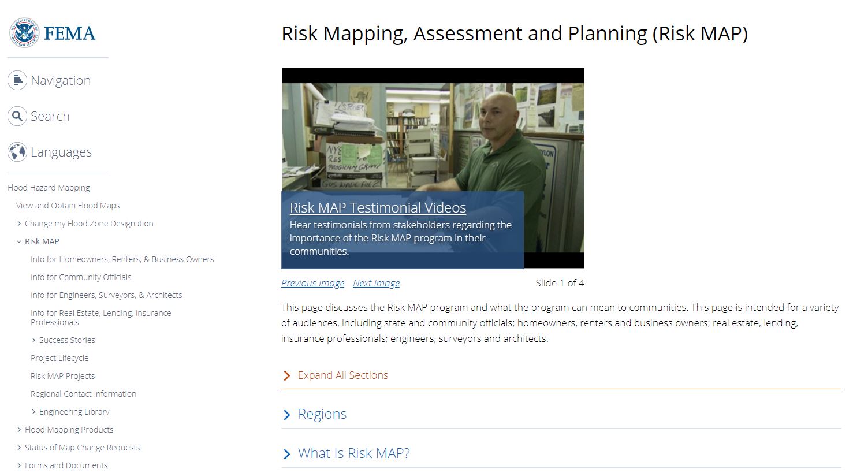The width and height of the screenshot is (868, 473).
Task: Expand the Flood Mapping Products section
Action: pyautogui.click(x=18, y=430)
